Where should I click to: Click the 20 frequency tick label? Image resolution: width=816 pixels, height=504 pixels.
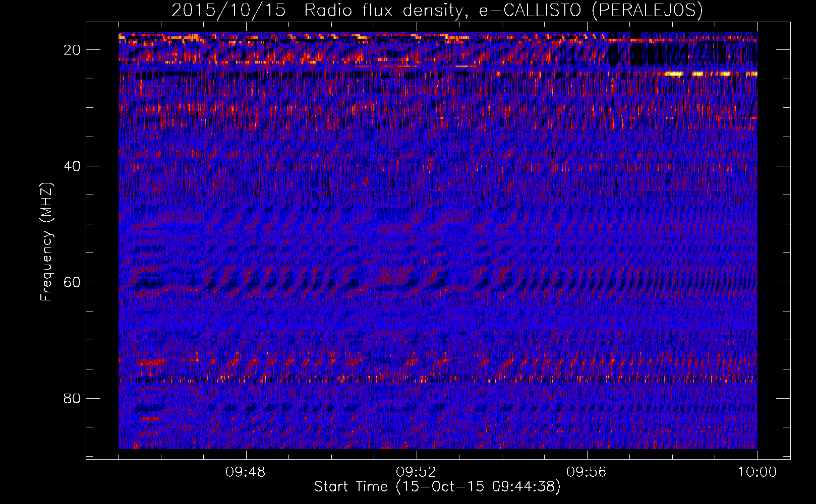coord(73,50)
